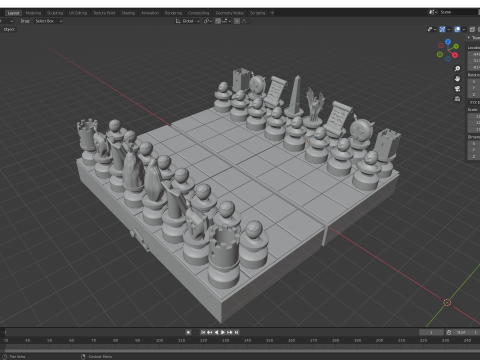This screenshot has width=480, height=360.
Task: Open the Animation workspace tab
Action: 150,13
